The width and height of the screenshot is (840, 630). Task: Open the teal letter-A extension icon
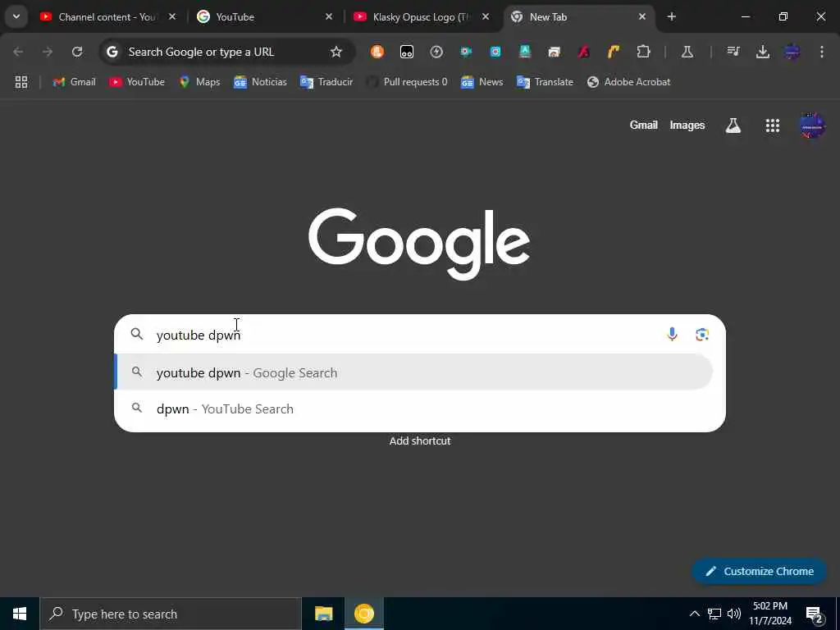(525, 52)
